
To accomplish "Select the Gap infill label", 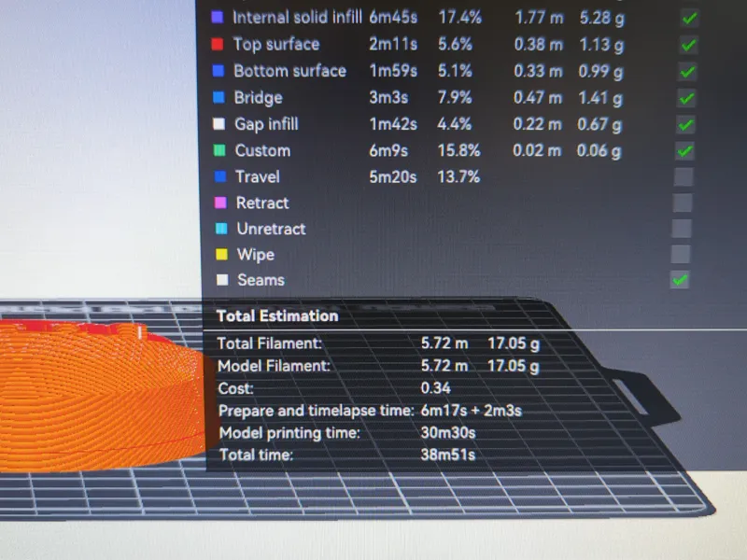I will point(266,124).
